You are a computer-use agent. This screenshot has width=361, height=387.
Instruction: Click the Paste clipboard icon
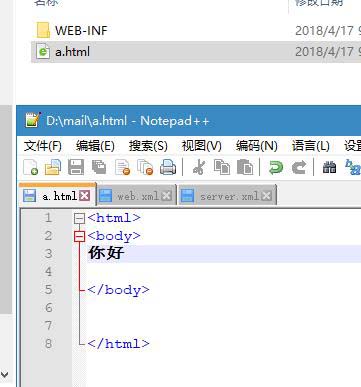coord(245,167)
